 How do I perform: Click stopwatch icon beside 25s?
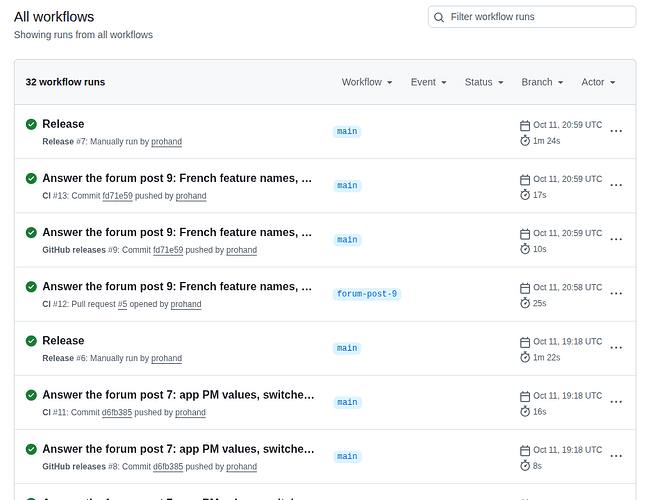tap(525, 303)
